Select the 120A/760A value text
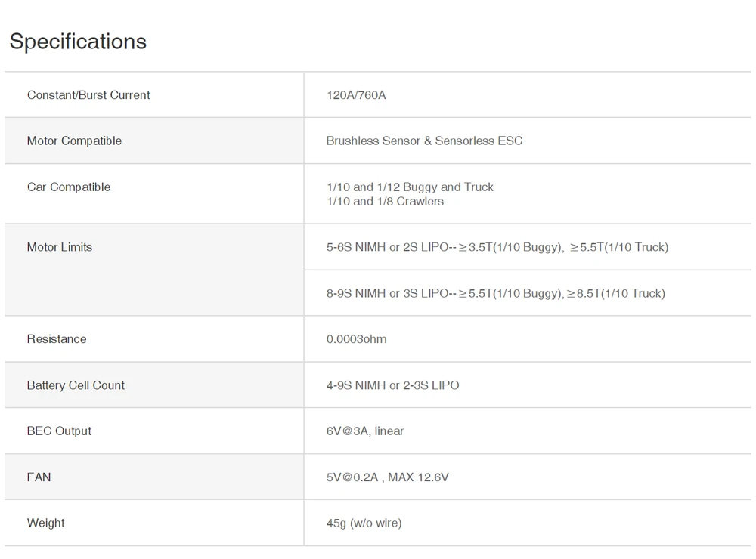 (x=356, y=95)
